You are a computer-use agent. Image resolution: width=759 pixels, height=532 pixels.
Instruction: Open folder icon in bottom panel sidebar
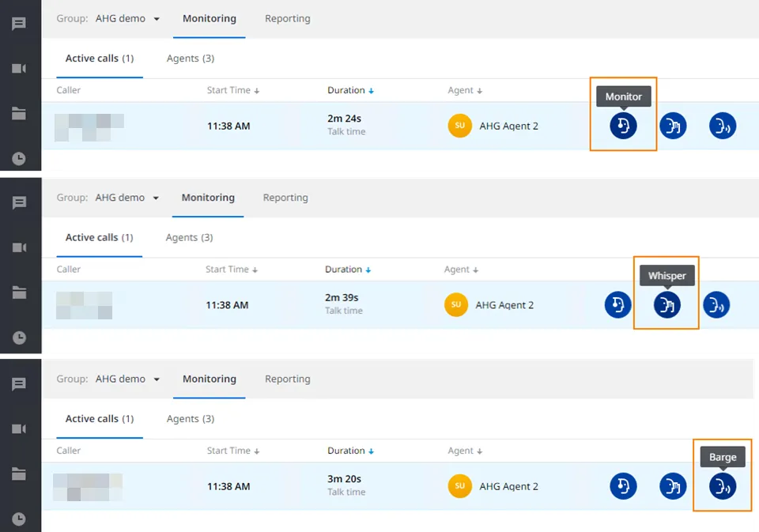tap(19, 474)
